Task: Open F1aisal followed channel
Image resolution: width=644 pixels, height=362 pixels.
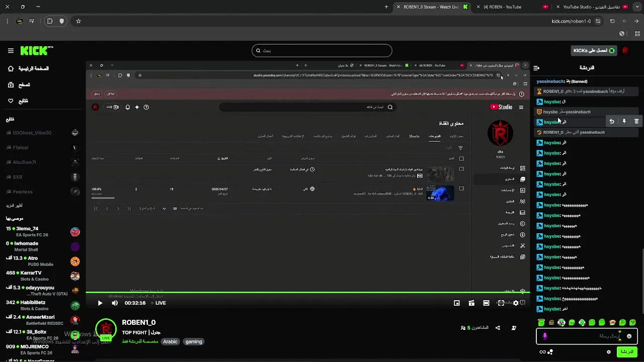Action: tap(43, 148)
